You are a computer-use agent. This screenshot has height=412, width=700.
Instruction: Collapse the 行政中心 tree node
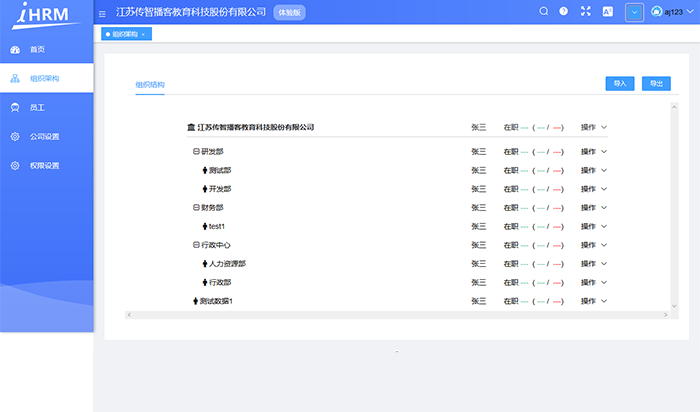click(196, 245)
